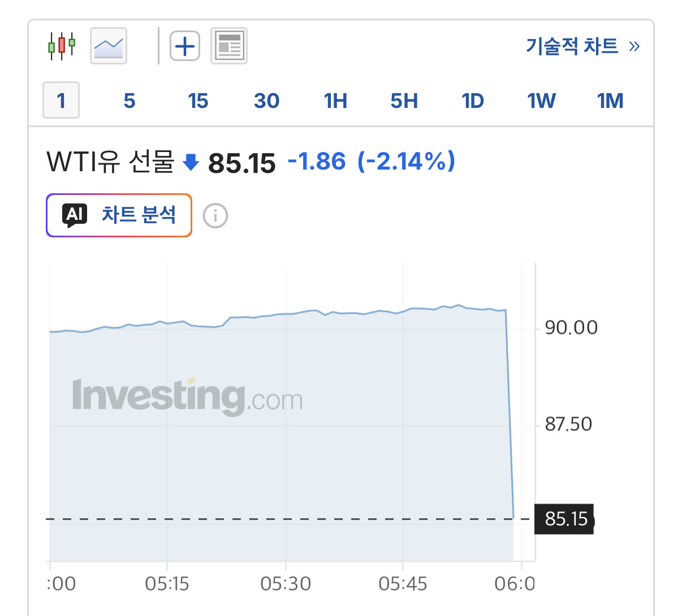Select the 1H timeframe
This screenshot has width=682, height=616.
point(335,101)
